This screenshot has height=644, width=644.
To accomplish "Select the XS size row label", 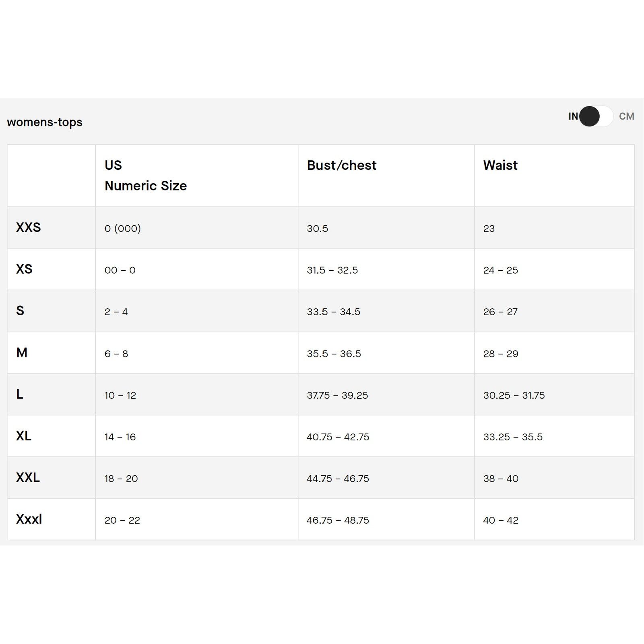I will click(x=24, y=269).
